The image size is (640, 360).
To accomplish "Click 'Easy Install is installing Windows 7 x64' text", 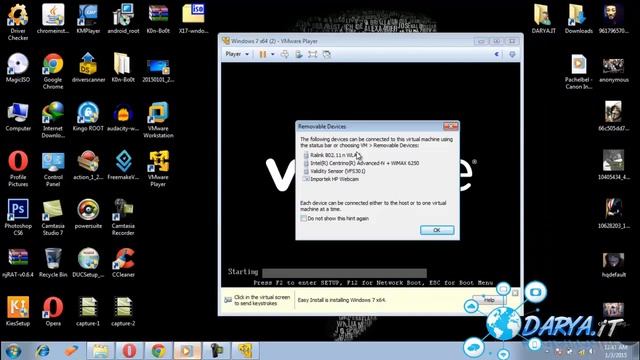I will (x=342, y=300).
